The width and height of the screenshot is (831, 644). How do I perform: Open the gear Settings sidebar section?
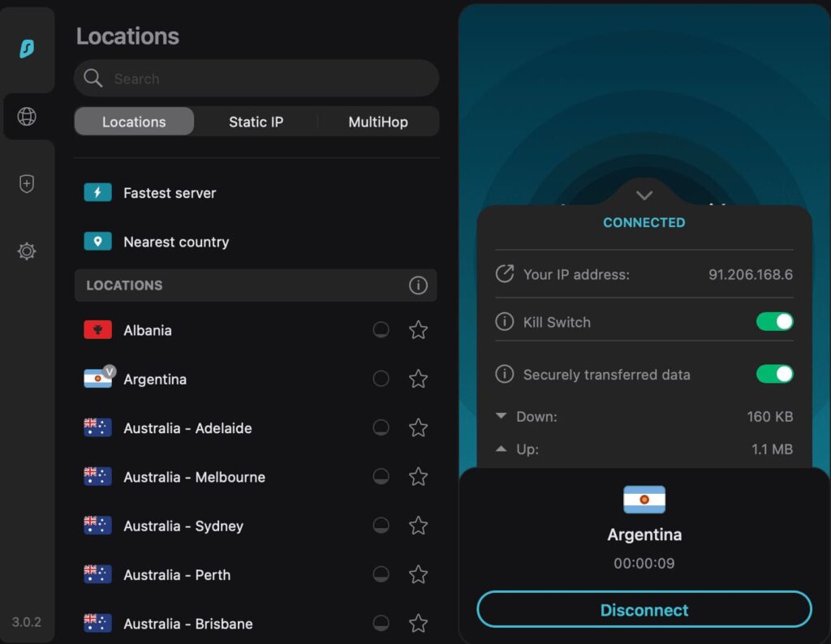tap(27, 251)
